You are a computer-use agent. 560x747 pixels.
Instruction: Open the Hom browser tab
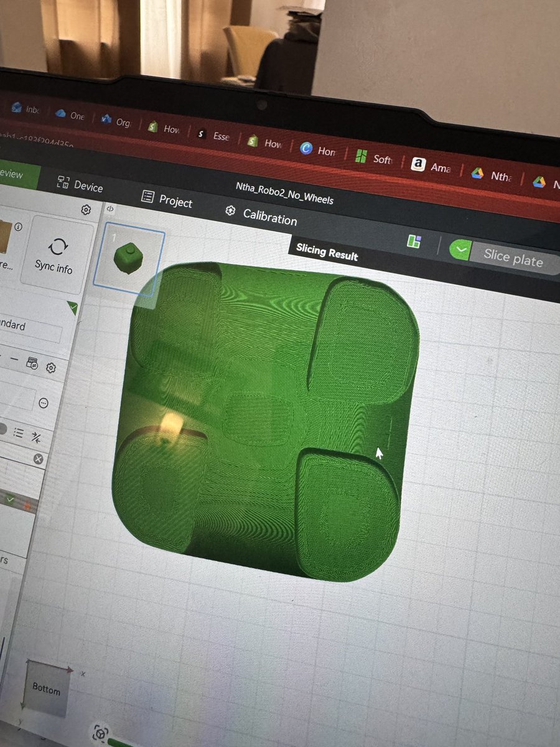coord(317,149)
